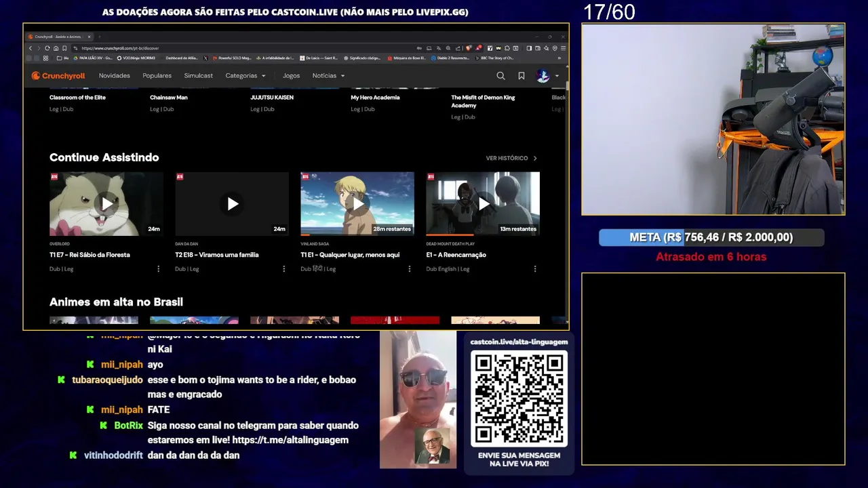Viewport: 868px width, 488px height.
Task: Expand the profile avatar dropdown arrow
Action: (x=557, y=76)
